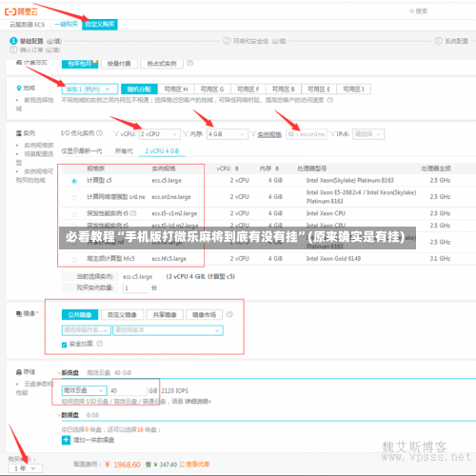Select 自定义镜像 image type
The image size is (476, 476).
122,315
